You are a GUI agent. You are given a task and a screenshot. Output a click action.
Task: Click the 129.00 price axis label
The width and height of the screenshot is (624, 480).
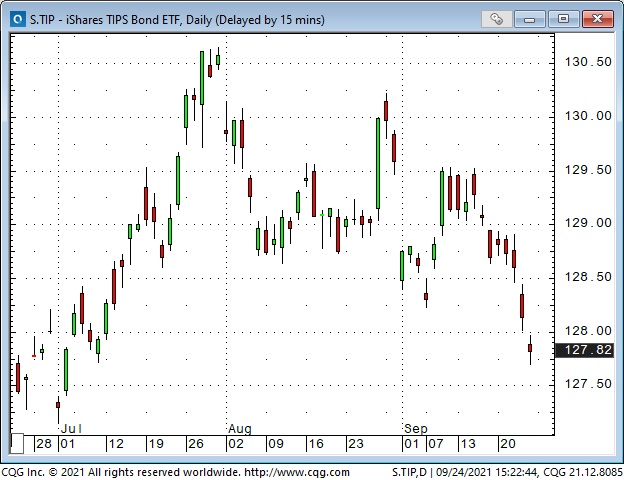[x=588, y=223]
